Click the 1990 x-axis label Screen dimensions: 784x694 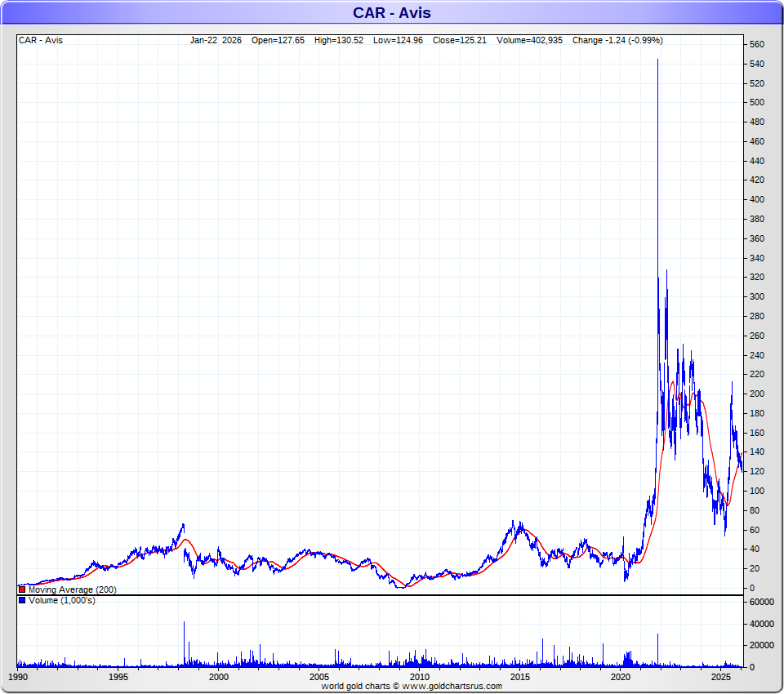point(18,677)
